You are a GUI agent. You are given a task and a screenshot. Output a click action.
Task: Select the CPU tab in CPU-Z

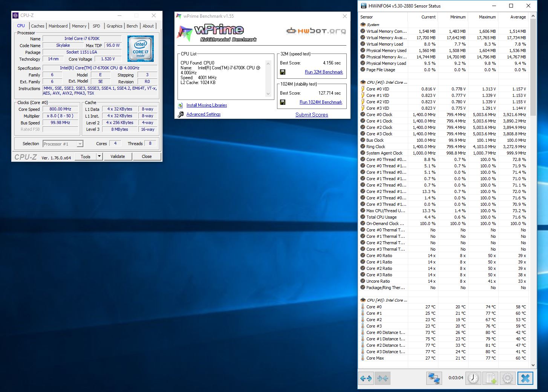pyautogui.click(x=21, y=26)
